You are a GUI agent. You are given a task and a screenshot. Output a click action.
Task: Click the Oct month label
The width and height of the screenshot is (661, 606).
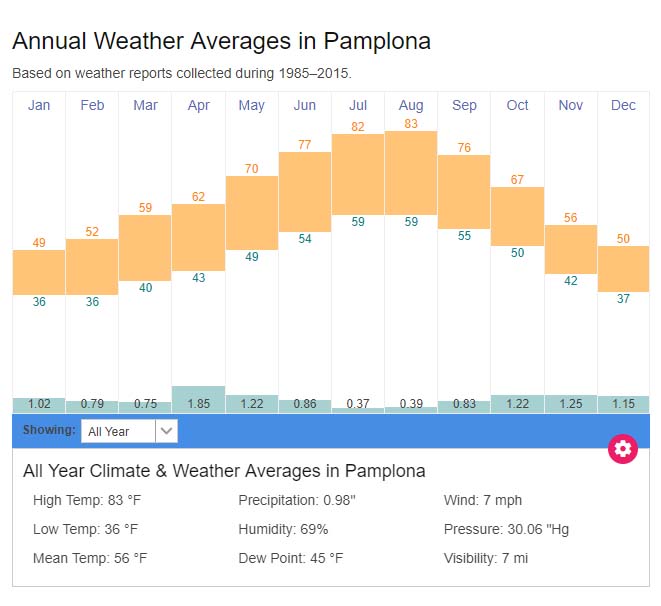click(517, 105)
